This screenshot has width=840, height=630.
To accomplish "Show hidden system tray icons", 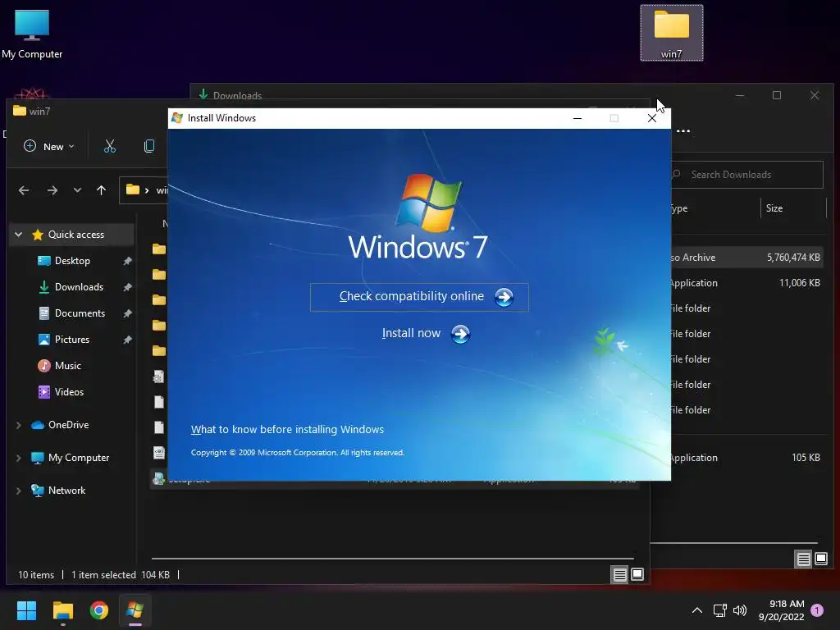I will pyautogui.click(x=697, y=610).
